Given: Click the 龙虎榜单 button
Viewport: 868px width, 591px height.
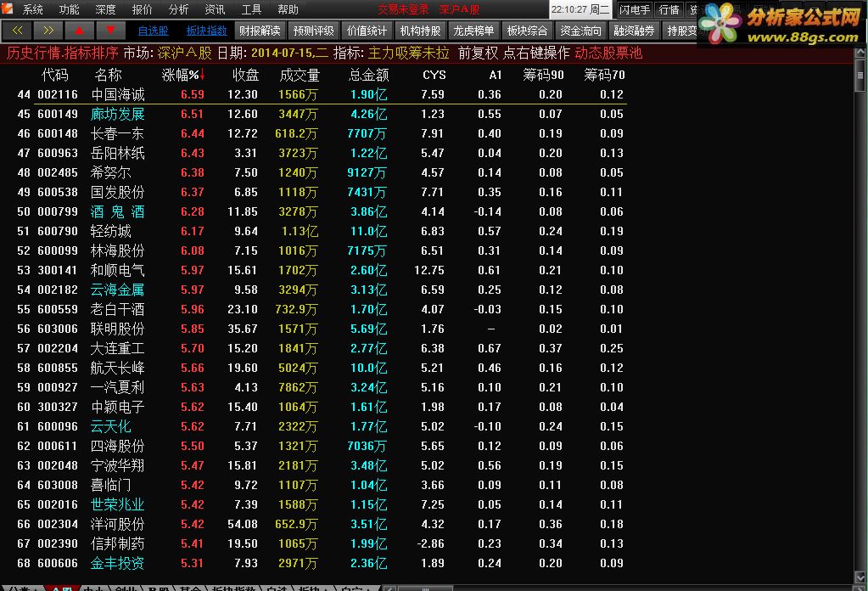Looking at the screenshot, I should pos(473,31).
